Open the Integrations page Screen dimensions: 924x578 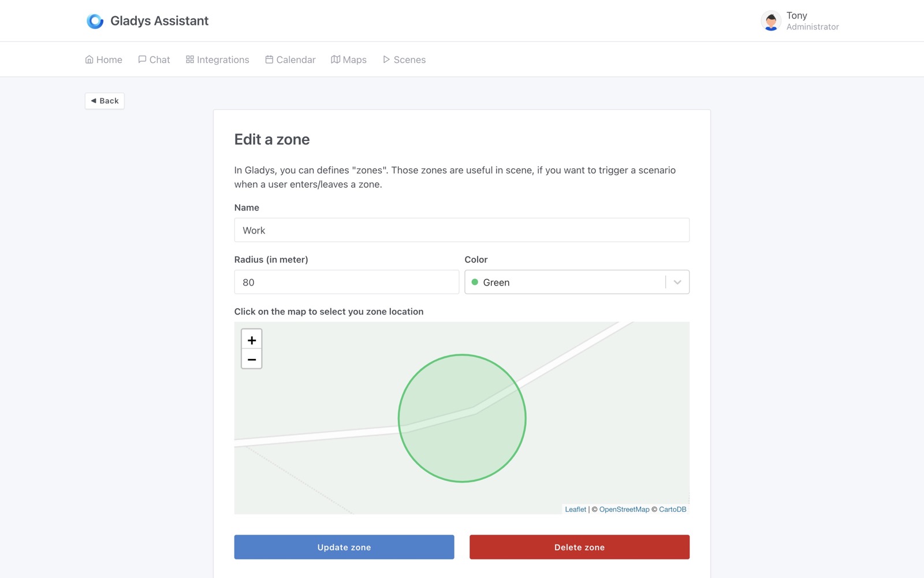pos(218,60)
